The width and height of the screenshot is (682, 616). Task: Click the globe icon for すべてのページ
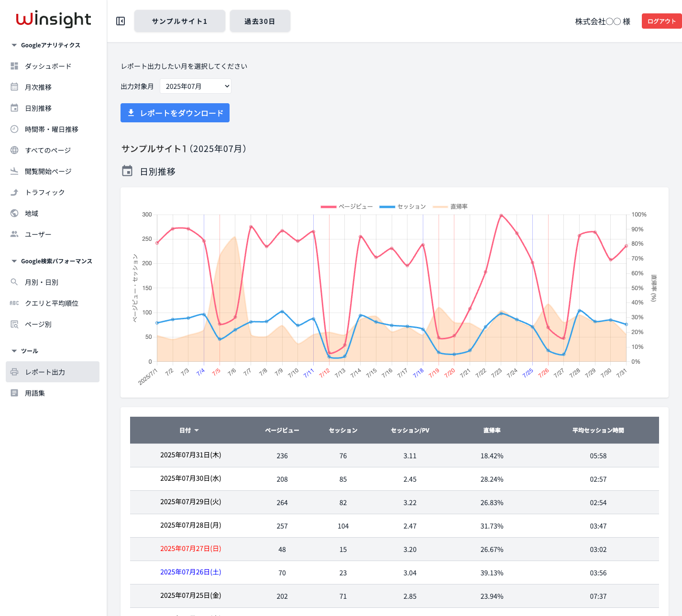(14, 150)
